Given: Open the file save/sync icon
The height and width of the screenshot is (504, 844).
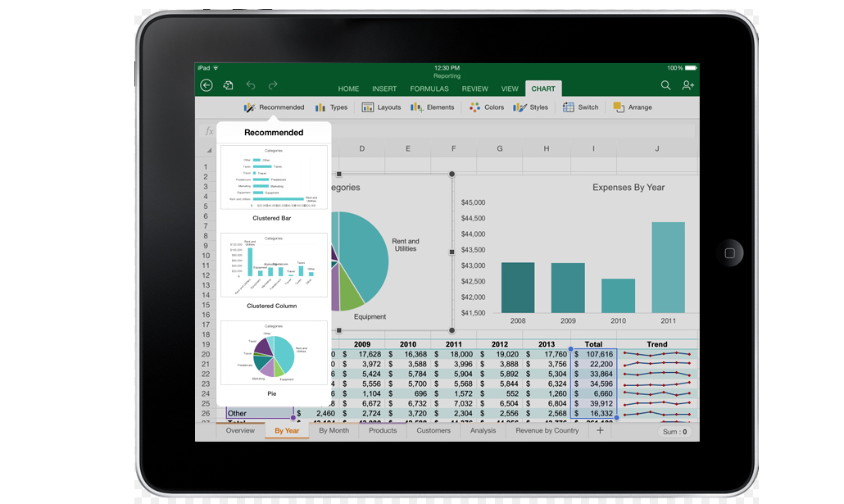Looking at the screenshot, I should [229, 85].
